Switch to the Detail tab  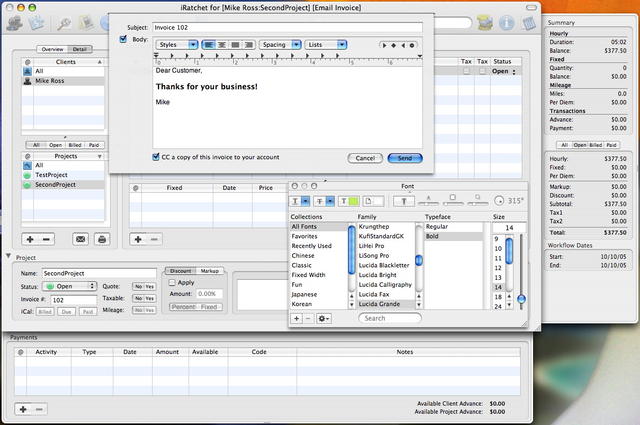(x=80, y=49)
